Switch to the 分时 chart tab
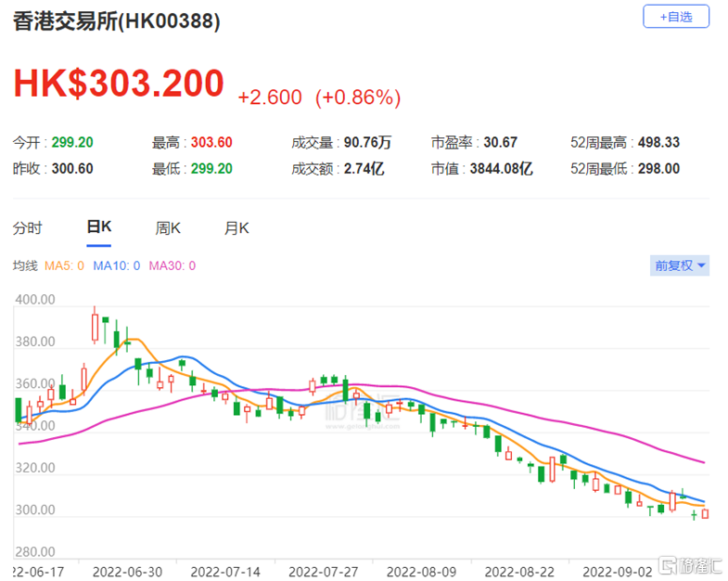Viewport: 728px width, 581px height. (28, 228)
